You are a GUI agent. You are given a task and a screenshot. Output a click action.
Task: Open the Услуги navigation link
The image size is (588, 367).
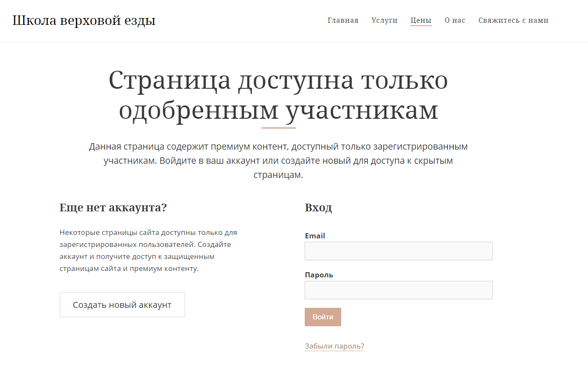pos(384,20)
